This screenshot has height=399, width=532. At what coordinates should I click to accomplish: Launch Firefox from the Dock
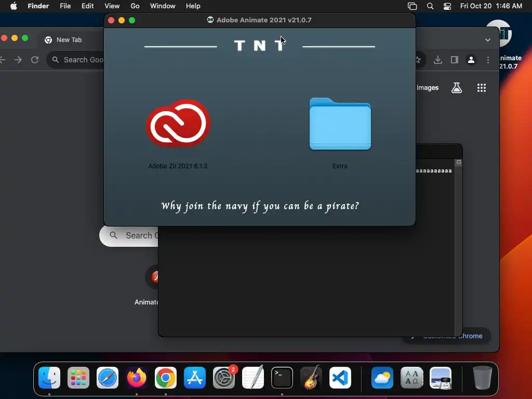[137, 378]
